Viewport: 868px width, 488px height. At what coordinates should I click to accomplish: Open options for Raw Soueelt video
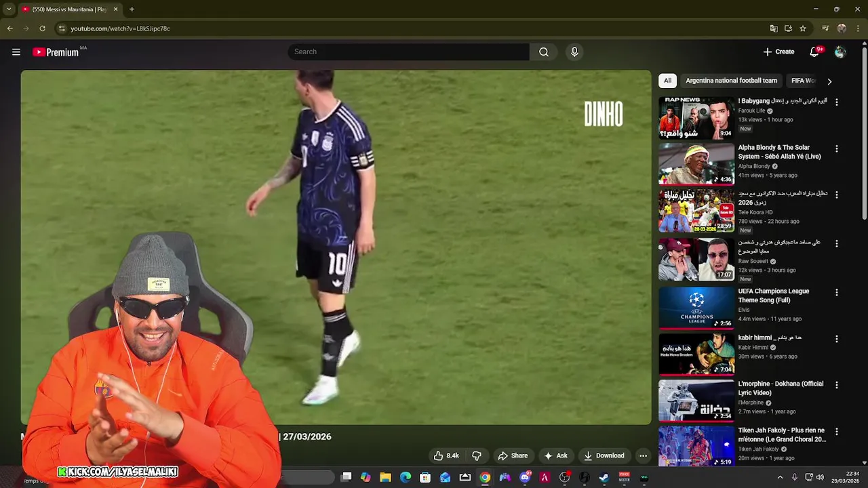[x=836, y=243]
